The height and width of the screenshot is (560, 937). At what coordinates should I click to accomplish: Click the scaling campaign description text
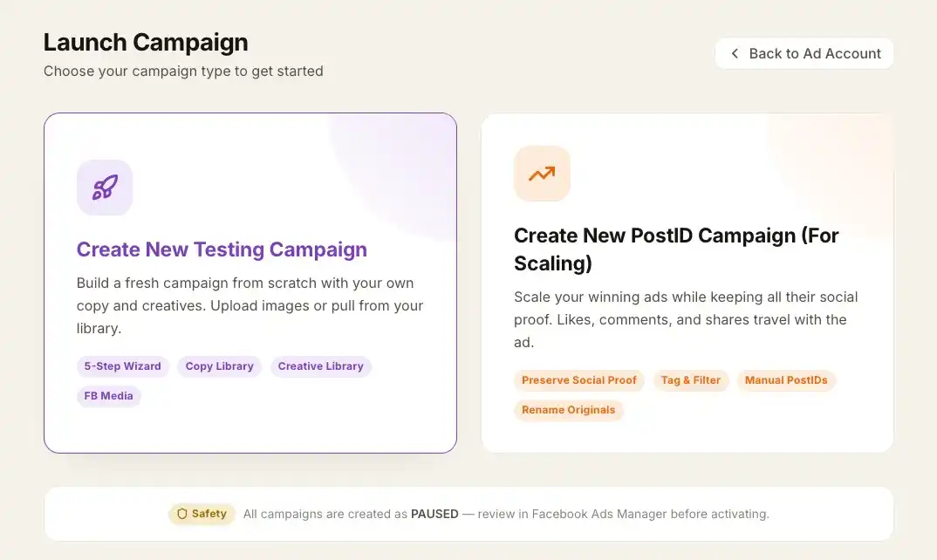tap(686, 320)
